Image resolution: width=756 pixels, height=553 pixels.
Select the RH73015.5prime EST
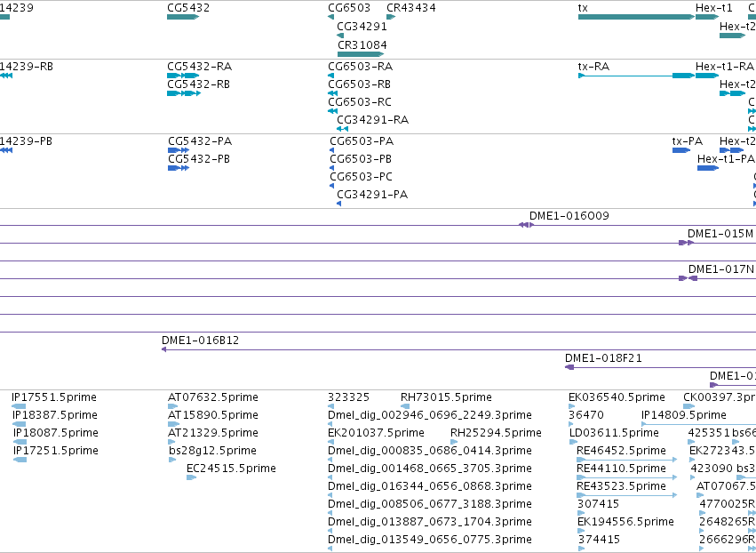point(405,406)
